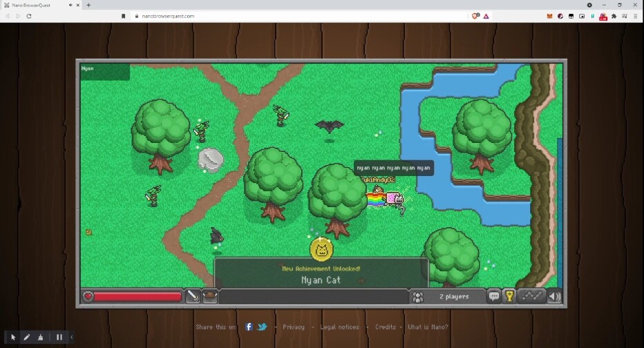Click the '2 players' text

pos(454,297)
